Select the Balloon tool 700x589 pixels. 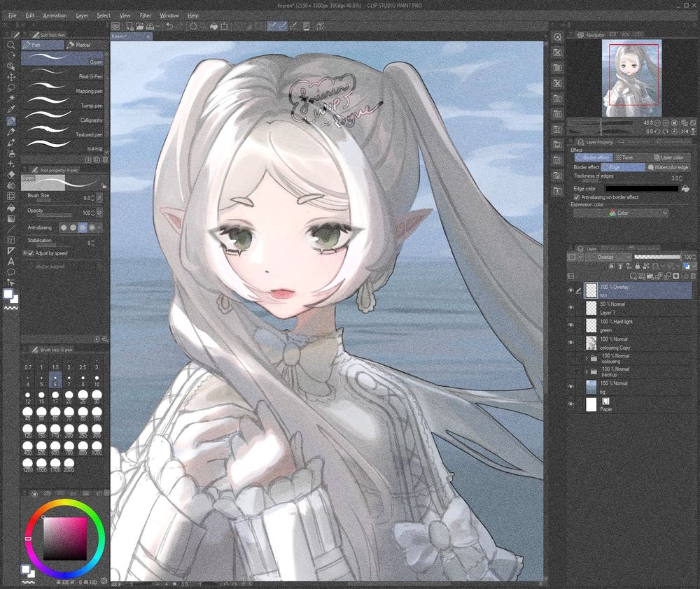click(10, 272)
